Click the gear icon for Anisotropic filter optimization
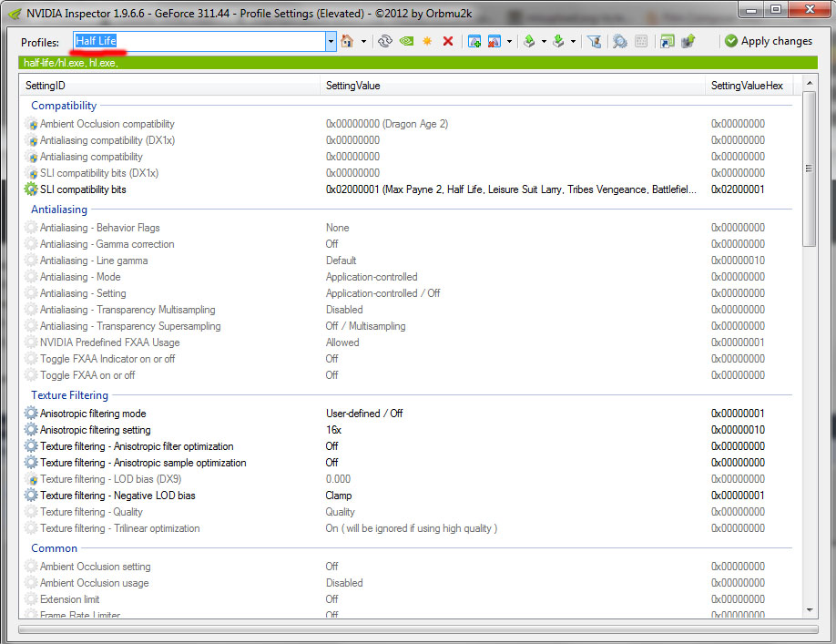836x644 pixels. tap(31, 446)
